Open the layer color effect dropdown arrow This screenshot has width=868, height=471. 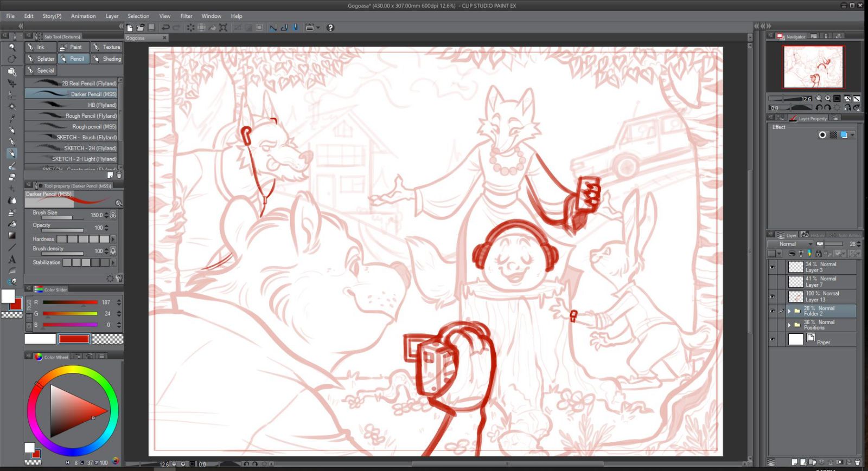853,135
